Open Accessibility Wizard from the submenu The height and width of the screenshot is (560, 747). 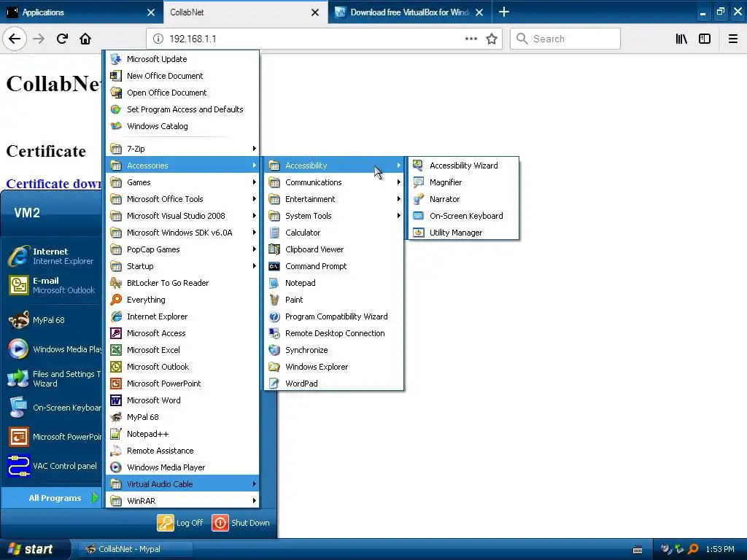pos(462,166)
